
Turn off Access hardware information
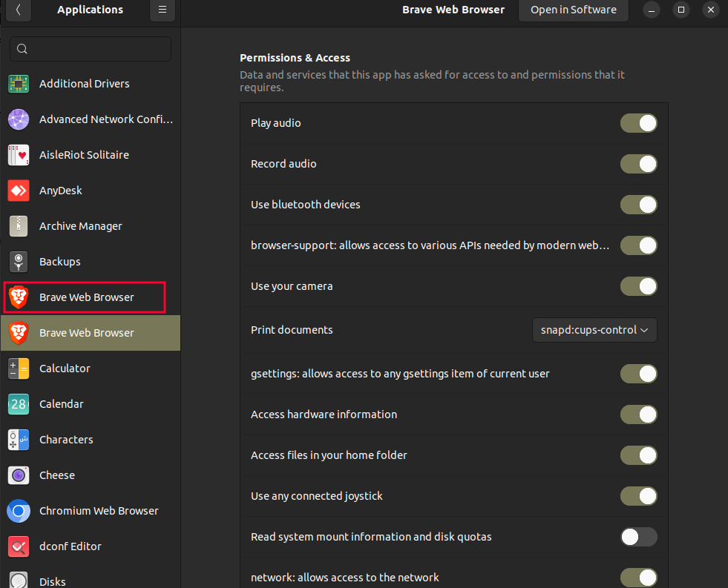pyautogui.click(x=638, y=414)
